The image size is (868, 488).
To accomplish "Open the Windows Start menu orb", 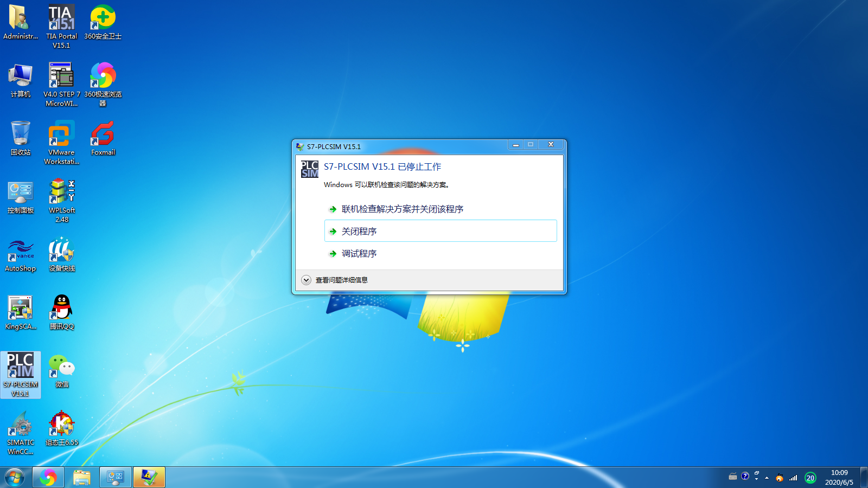I will pyautogui.click(x=15, y=478).
